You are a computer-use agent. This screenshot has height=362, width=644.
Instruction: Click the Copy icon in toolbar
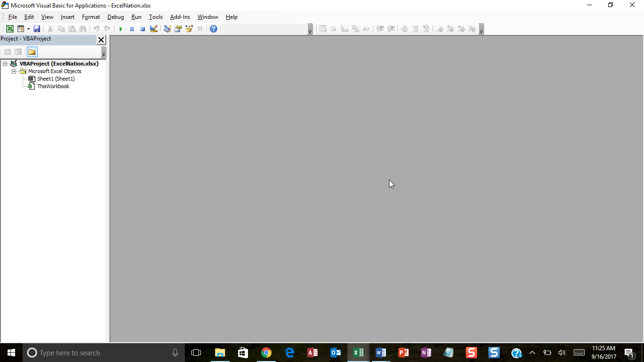click(61, 29)
